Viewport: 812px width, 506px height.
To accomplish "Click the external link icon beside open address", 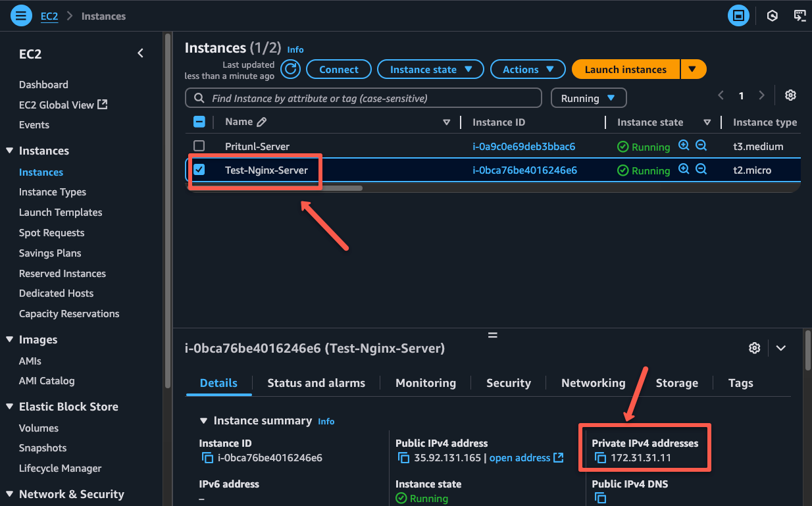I will [559, 457].
